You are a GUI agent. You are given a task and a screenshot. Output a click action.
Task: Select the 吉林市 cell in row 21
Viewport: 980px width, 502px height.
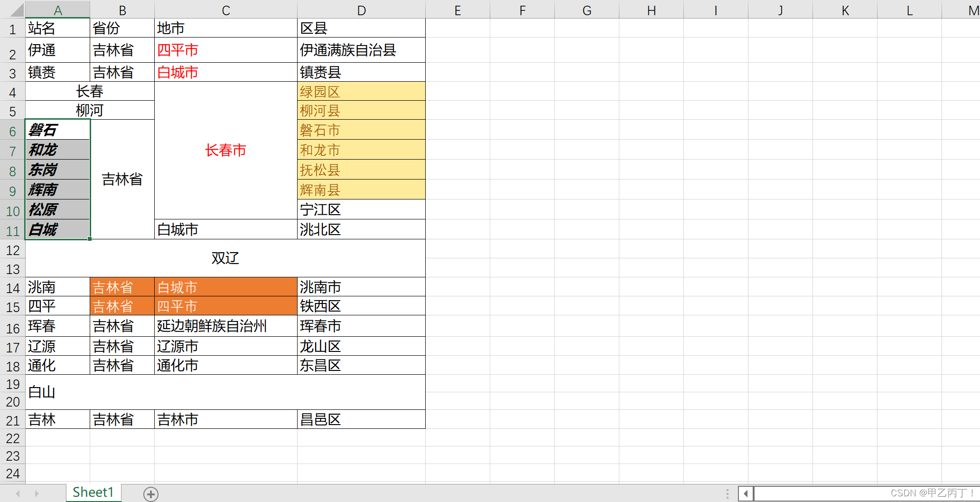click(226, 419)
